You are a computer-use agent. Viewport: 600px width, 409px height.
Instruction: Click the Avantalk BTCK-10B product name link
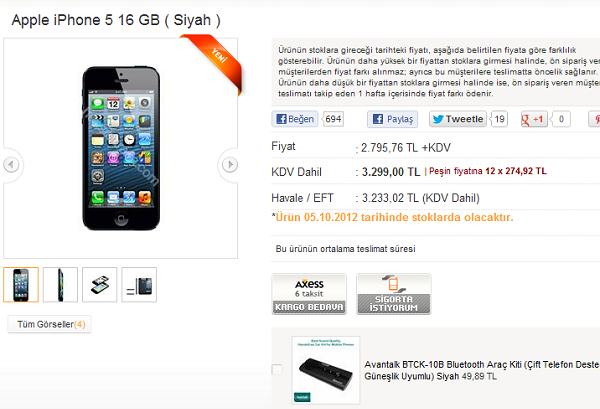[482, 370]
